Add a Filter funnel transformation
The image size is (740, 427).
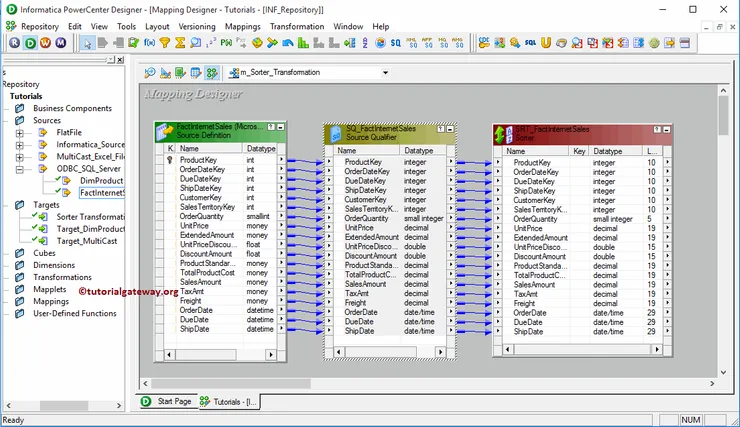[x=165, y=43]
